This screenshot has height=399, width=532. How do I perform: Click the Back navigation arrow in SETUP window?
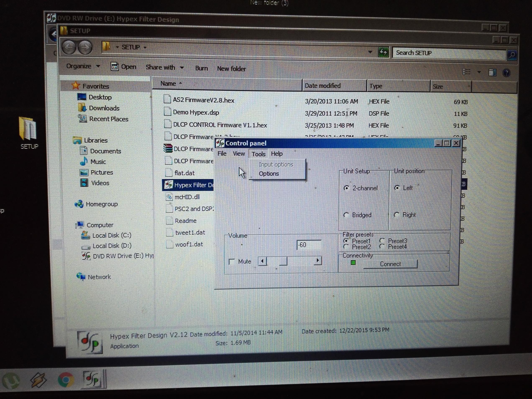point(69,47)
